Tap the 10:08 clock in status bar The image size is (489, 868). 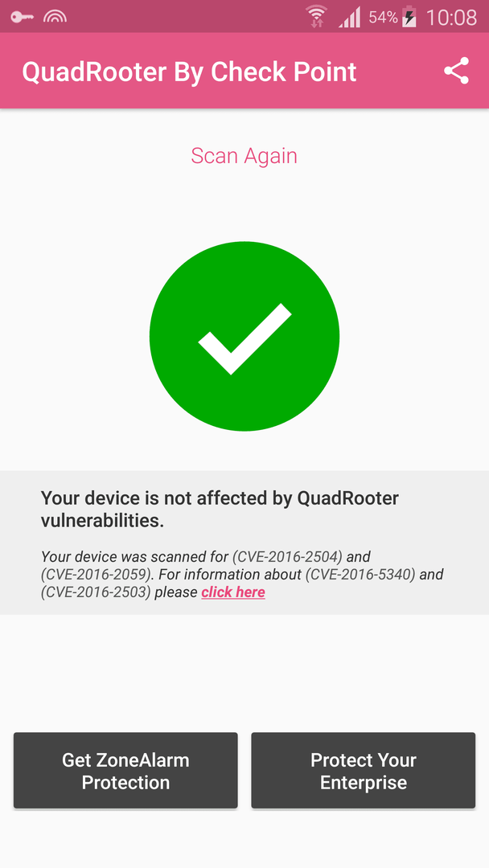450,17
